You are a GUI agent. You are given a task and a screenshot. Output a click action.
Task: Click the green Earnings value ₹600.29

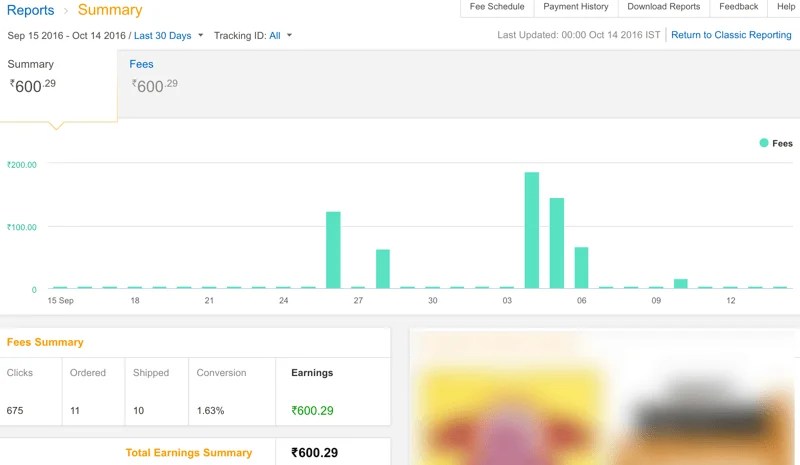pos(312,410)
